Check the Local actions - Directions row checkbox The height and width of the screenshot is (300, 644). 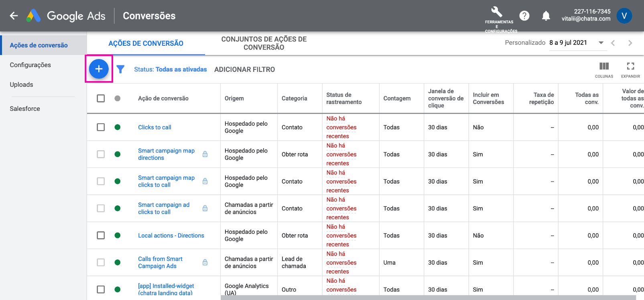[101, 235]
